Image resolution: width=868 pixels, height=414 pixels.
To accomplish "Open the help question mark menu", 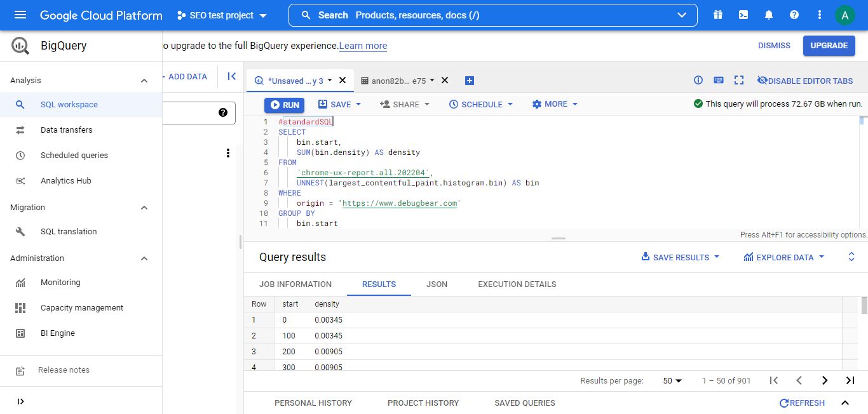I will coord(794,15).
